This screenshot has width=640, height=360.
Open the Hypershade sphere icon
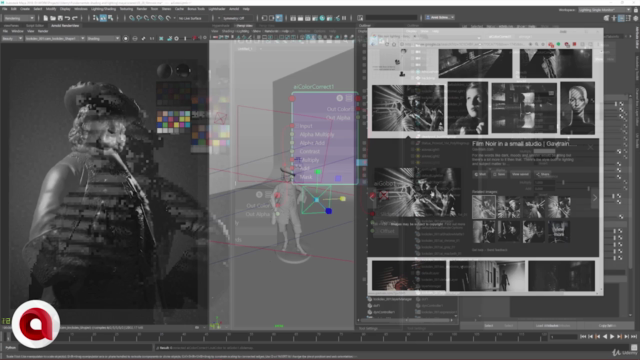tap(322, 18)
